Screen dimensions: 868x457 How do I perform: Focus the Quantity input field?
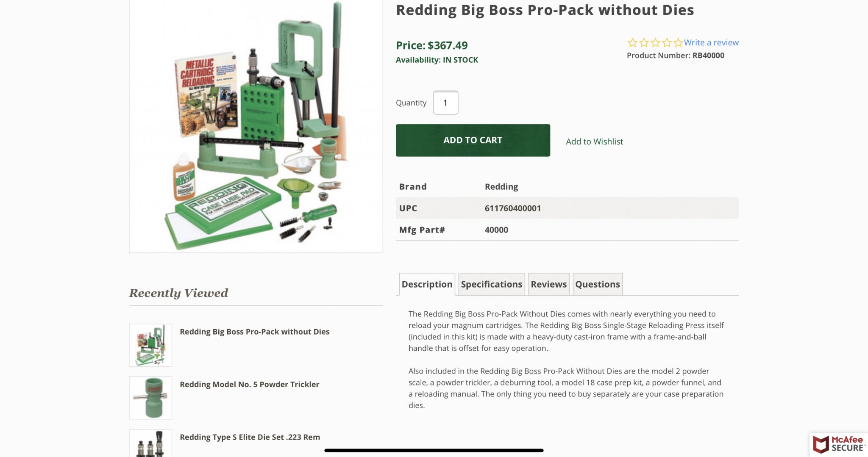pyautogui.click(x=445, y=103)
